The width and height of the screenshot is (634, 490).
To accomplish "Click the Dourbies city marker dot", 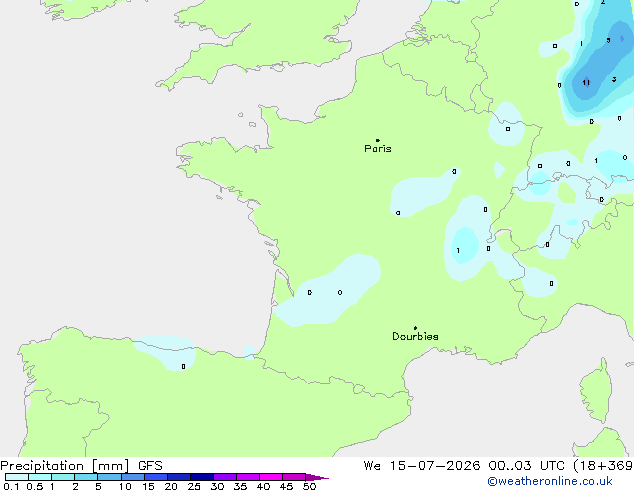I will 415,328.
